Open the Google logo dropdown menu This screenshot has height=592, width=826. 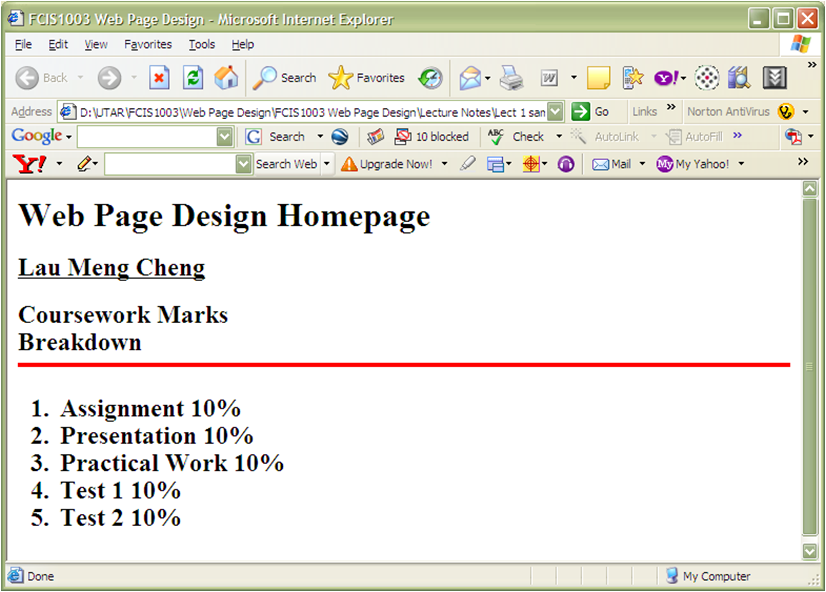click(69, 138)
